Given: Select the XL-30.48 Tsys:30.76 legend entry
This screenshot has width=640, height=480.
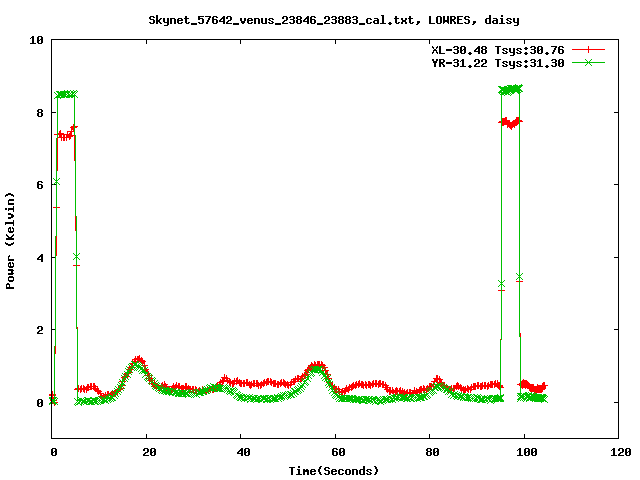Looking at the screenshot, I should [x=498, y=50].
